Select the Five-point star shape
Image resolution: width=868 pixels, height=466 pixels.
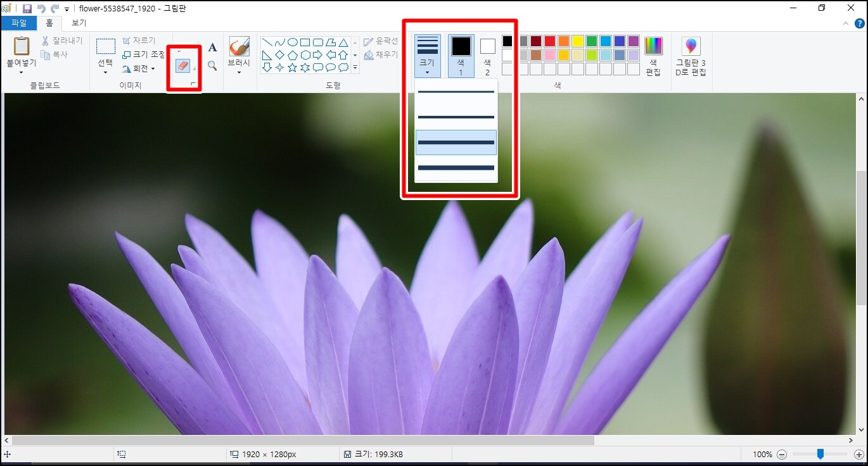point(293,67)
